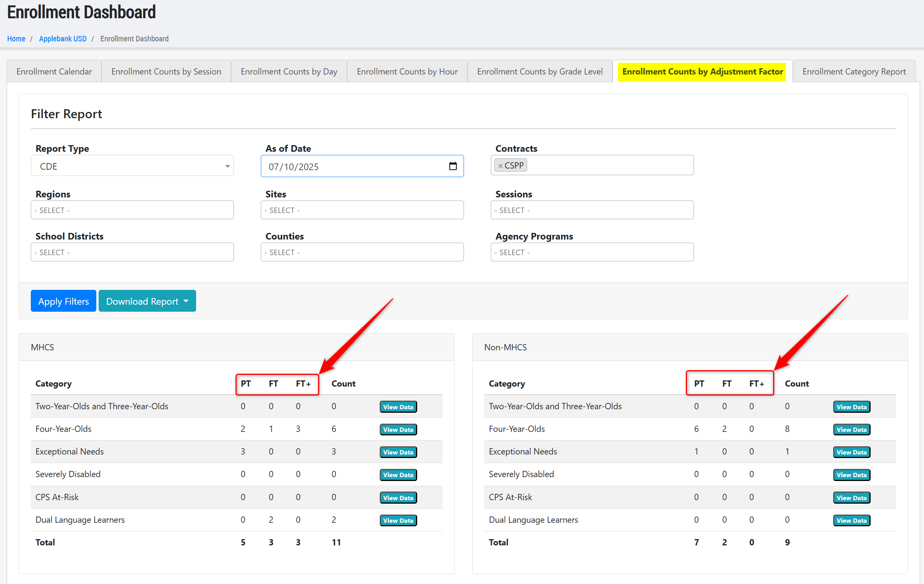Viewport: 924px width, 584px height.
Task: Switch to the Enrollment Calendar tab
Action: 54,72
